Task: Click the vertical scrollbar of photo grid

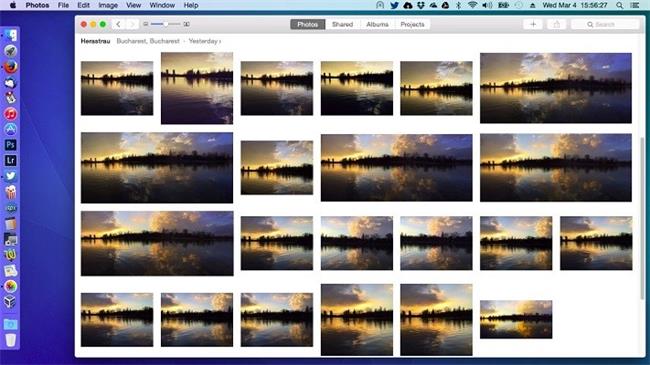Action: [642, 219]
